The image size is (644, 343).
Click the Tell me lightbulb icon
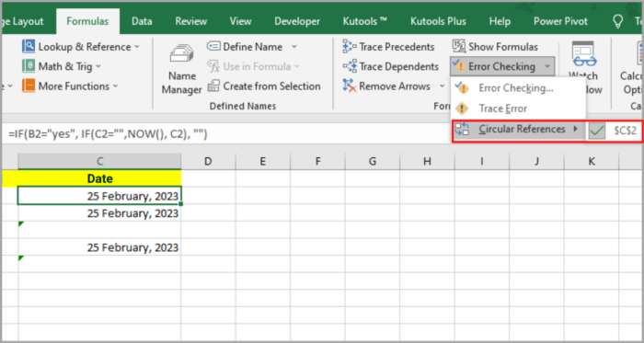click(x=617, y=21)
